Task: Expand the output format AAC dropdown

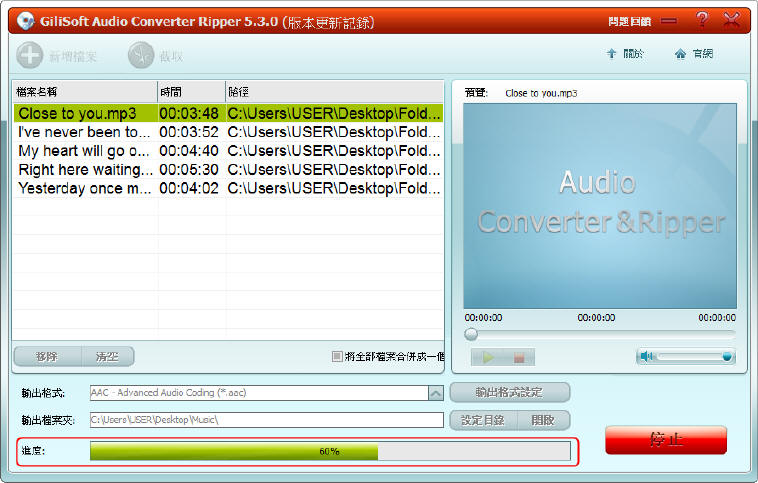Action: point(435,393)
